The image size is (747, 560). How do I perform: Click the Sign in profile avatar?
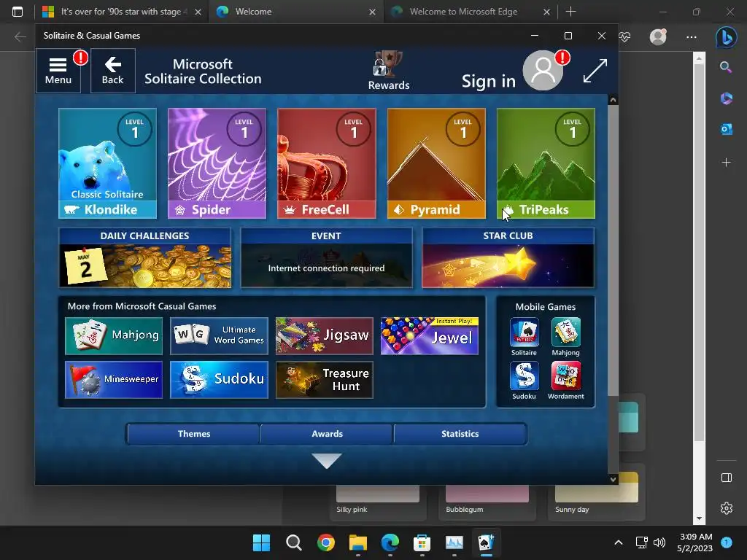coord(543,71)
